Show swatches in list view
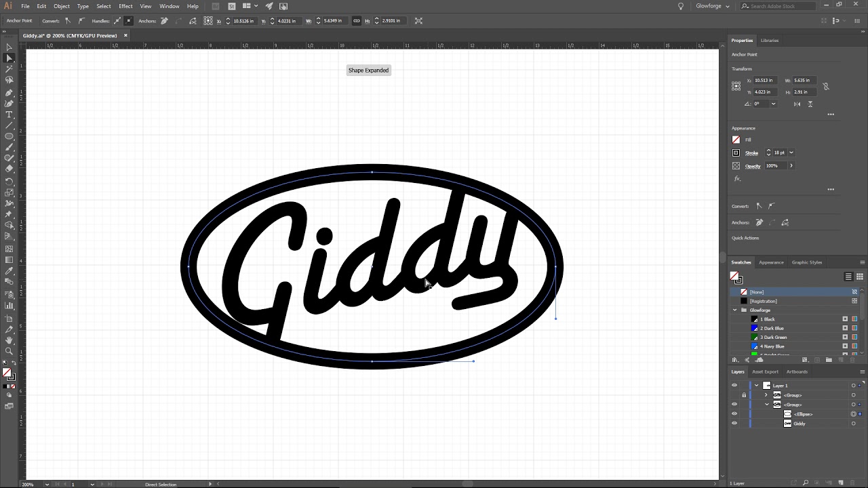Screen dimensions: 868x488 [x=848, y=277]
